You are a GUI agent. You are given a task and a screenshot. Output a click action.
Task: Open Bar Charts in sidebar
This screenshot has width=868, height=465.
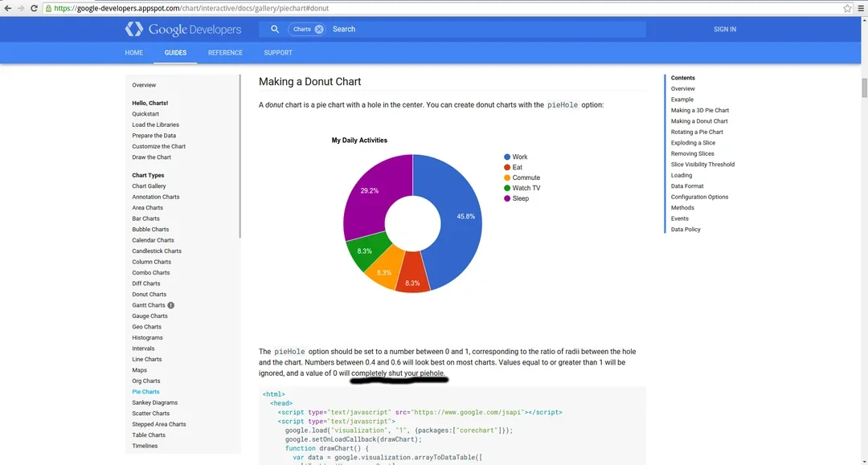coord(146,218)
